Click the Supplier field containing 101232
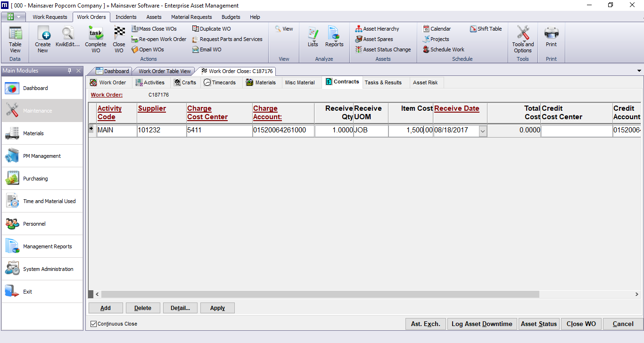The width and height of the screenshot is (644, 343). (x=161, y=131)
